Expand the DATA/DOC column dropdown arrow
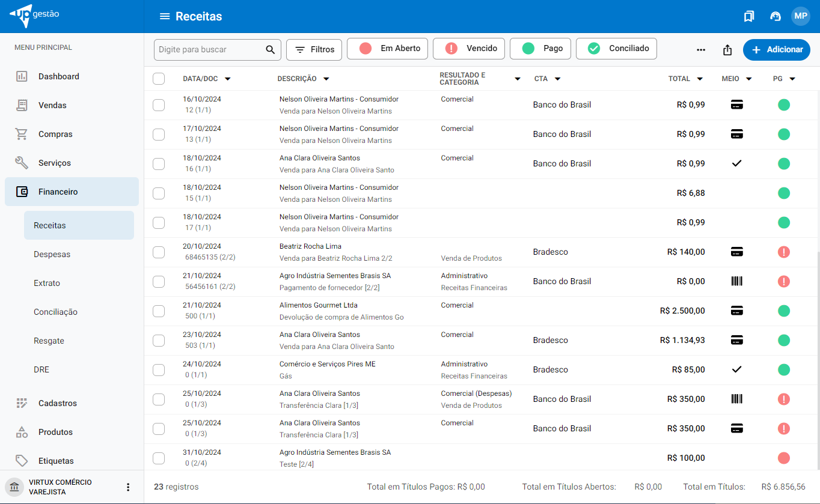The height and width of the screenshot is (504, 820). point(227,79)
